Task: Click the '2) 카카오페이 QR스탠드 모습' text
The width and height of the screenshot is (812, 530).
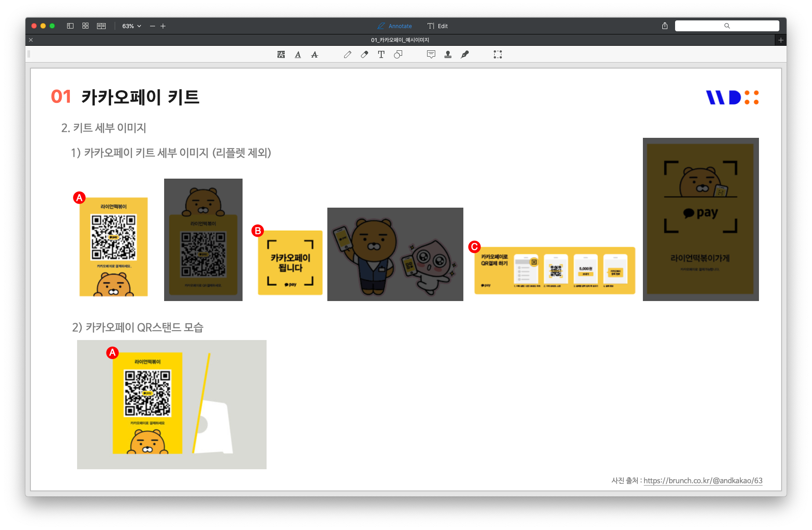Action: 138,327
